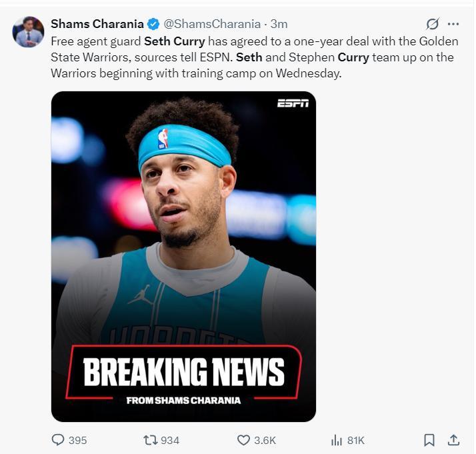Screen dimensions: 476x454
Task: Click the Grok slashed circle icon
Action: click(433, 25)
